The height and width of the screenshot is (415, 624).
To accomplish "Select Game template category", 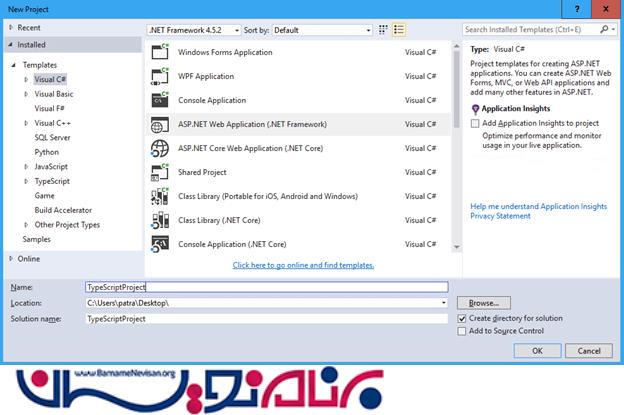I will [44, 196].
